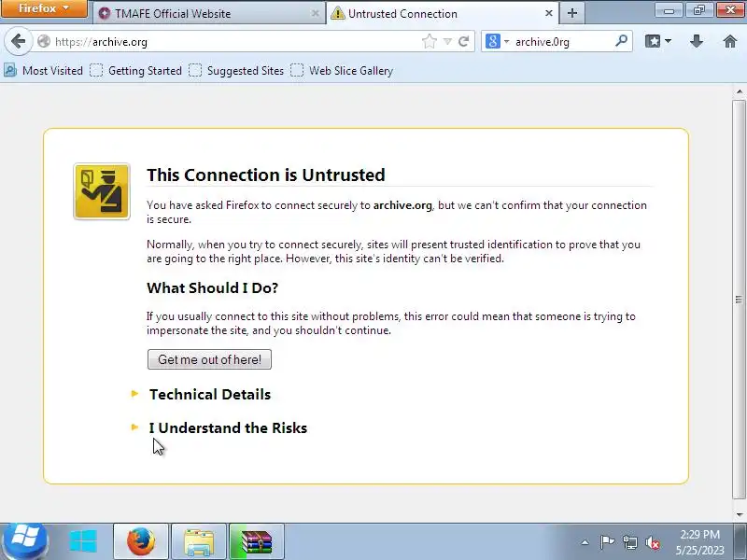The image size is (747, 560).
Task: Open the Web Slice Gallery bookmark
Action: [342, 71]
